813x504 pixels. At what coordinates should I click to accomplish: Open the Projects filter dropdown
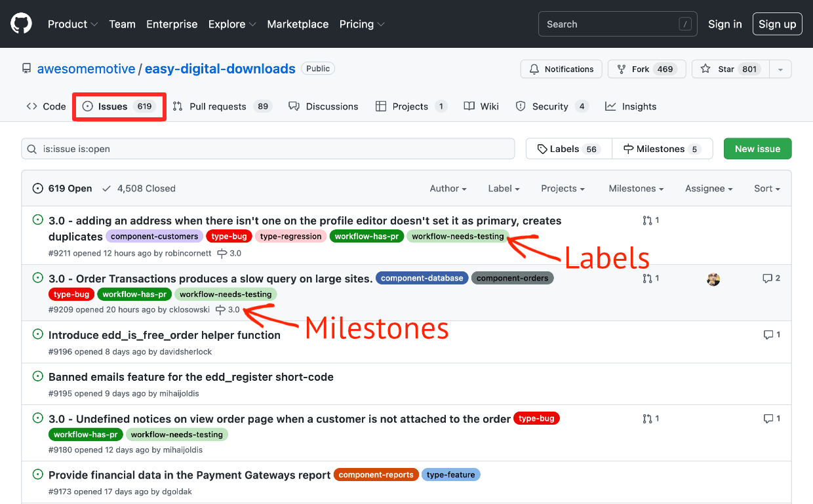563,189
